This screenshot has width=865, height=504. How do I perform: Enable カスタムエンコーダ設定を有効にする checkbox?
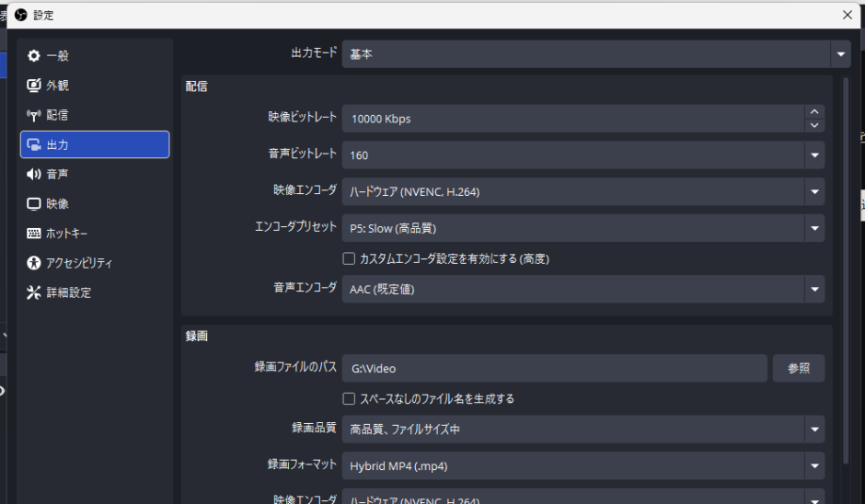(349, 258)
